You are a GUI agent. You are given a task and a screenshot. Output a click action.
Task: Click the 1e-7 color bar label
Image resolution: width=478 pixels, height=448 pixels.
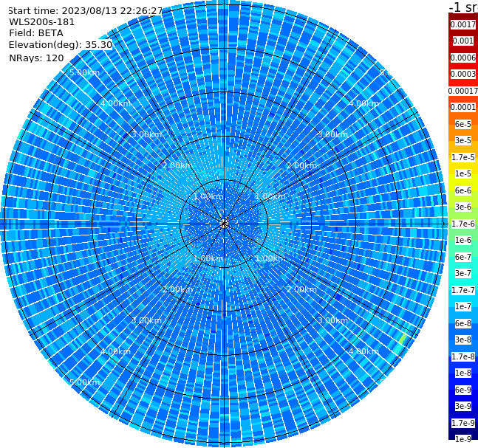(463, 306)
